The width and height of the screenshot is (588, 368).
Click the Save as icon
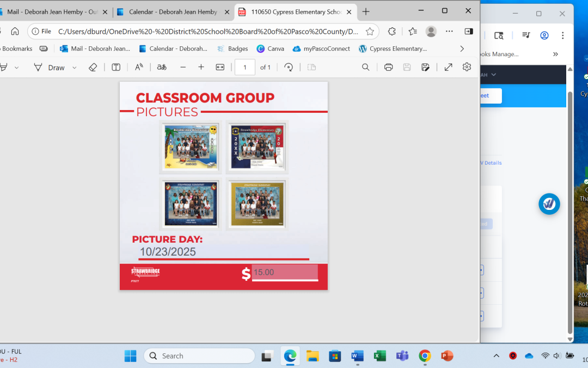pos(425,67)
